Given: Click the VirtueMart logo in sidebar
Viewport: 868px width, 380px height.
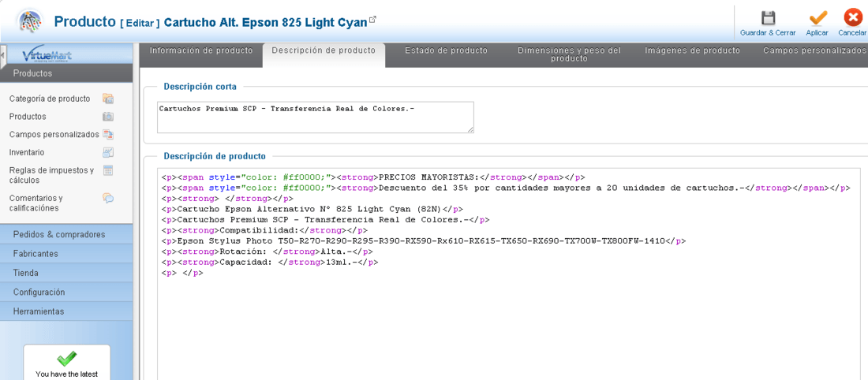Looking at the screenshot, I should pyautogui.click(x=47, y=55).
